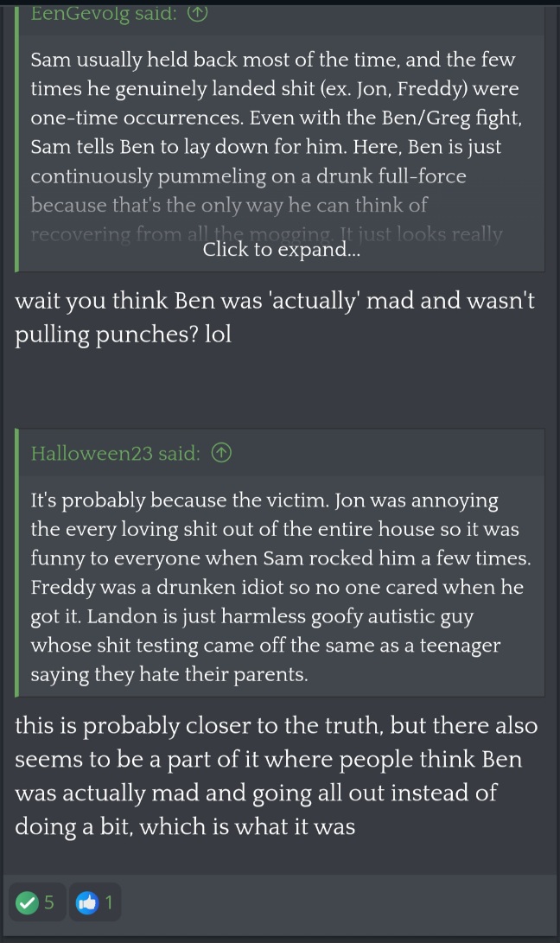The image size is (560, 943).
Task: Click the blue thumbs-up like icon
Action: pyautogui.click(x=87, y=902)
